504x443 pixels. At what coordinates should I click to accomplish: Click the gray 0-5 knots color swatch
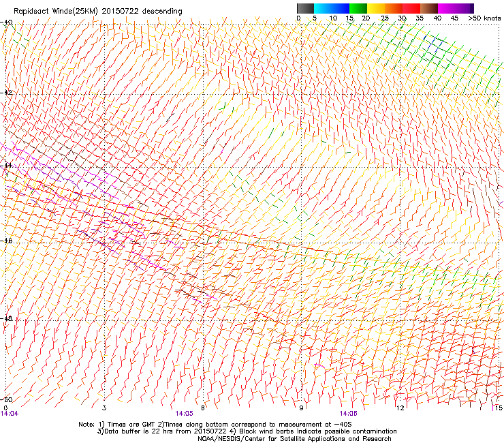coord(305,8)
